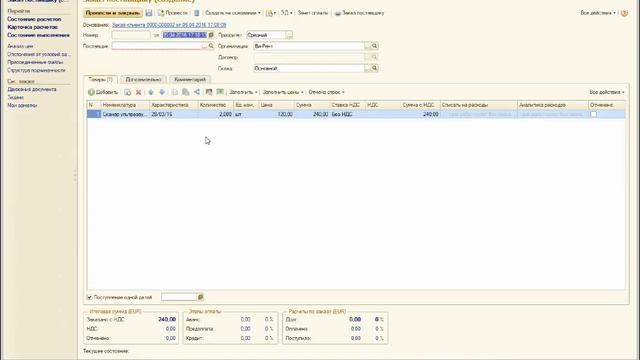Open Создать на основании dropdown
The width and height of the screenshot is (640, 360).
(233, 13)
